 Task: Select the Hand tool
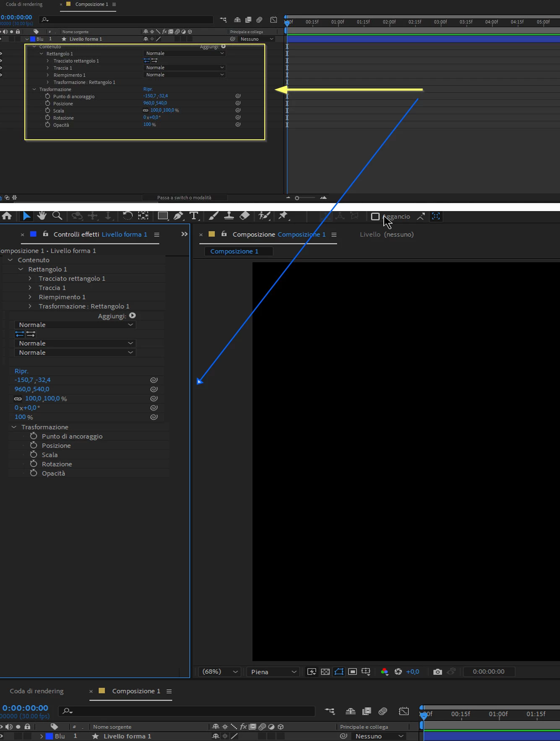pyautogui.click(x=42, y=216)
